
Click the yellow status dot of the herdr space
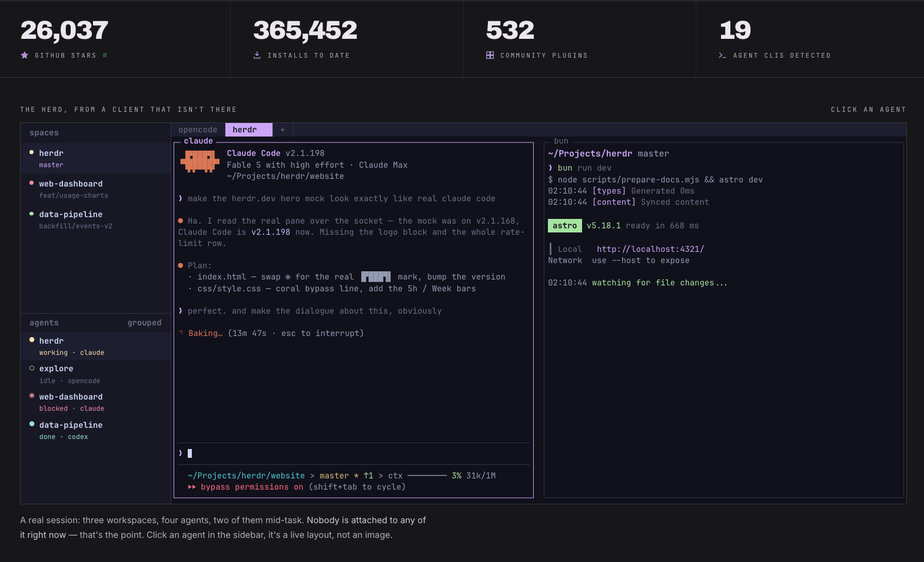[x=31, y=152]
